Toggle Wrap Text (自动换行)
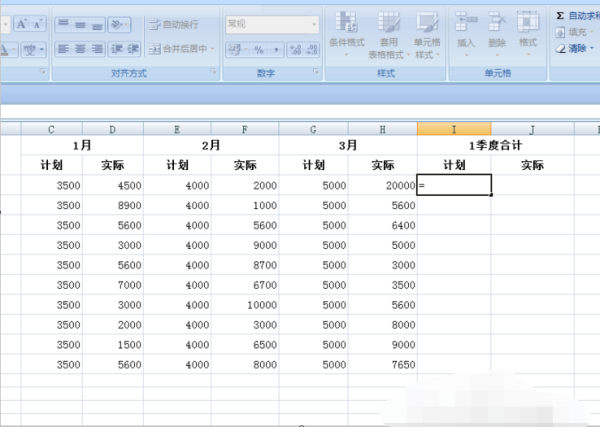Screen dimensions: 600x427 click(x=172, y=23)
